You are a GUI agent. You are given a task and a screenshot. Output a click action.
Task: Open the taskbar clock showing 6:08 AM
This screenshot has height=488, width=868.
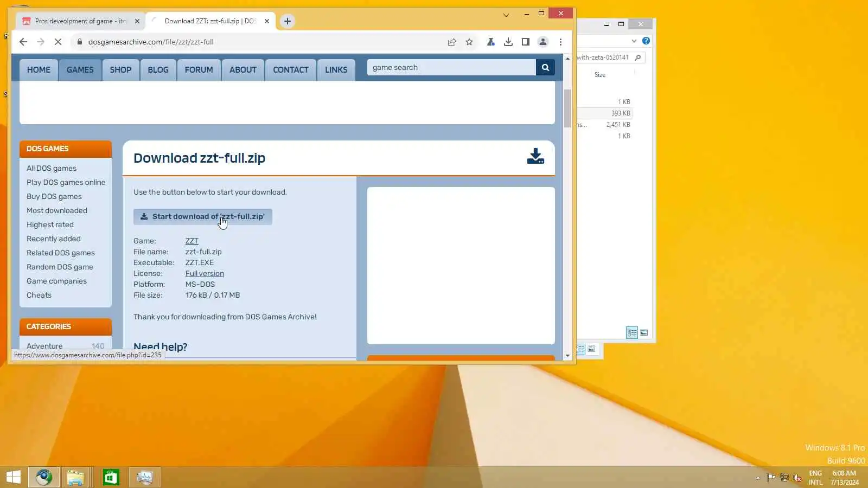pyautogui.click(x=844, y=478)
